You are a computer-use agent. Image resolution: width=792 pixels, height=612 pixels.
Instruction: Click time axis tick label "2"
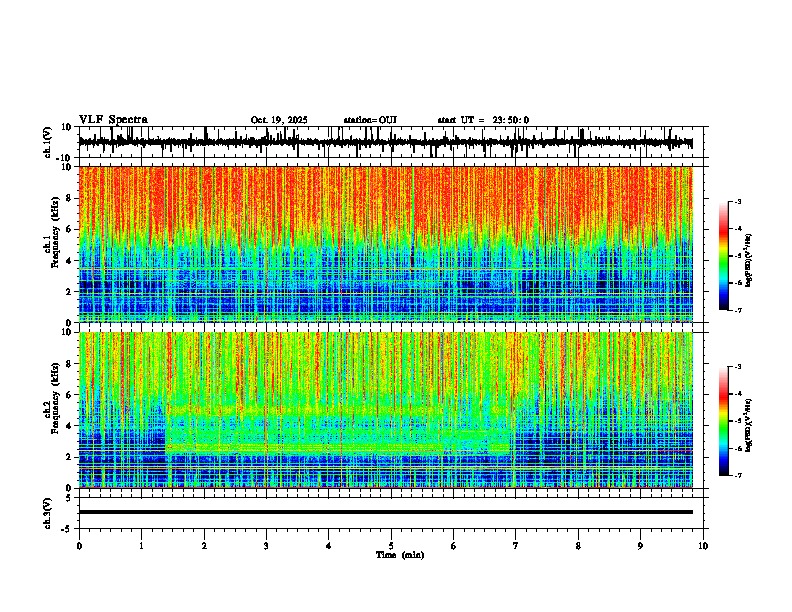click(x=204, y=546)
